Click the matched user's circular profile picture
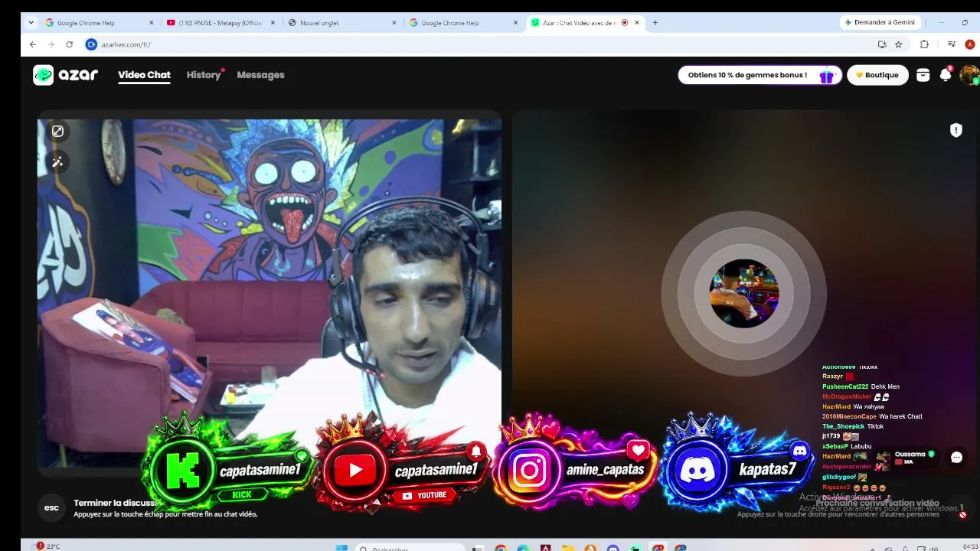This screenshot has width=980, height=551. pyautogui.click(x=743, y=293)
